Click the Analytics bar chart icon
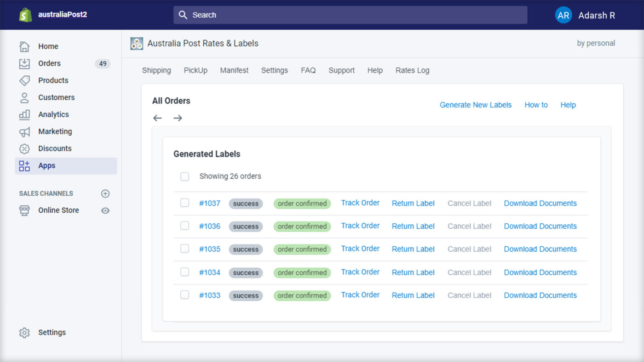This screenshot has height=362, width=644. (24, 114)
